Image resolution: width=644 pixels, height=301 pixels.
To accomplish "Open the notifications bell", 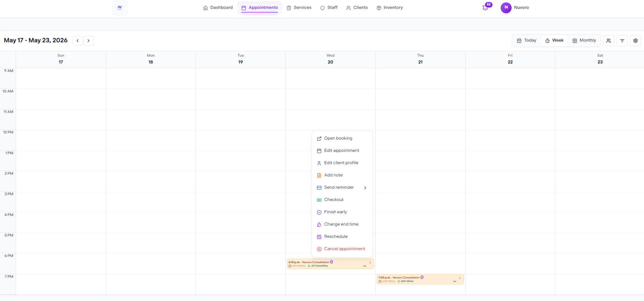I will click(485, 8).
